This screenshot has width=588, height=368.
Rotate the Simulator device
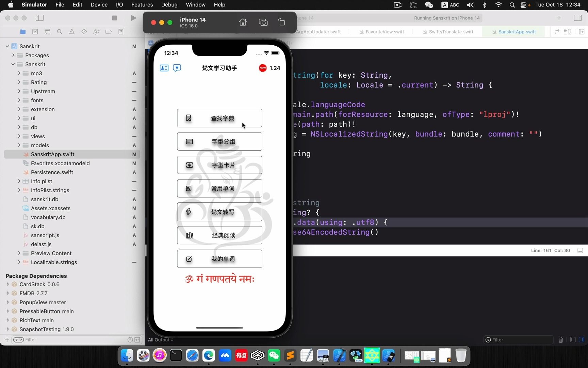282,22
